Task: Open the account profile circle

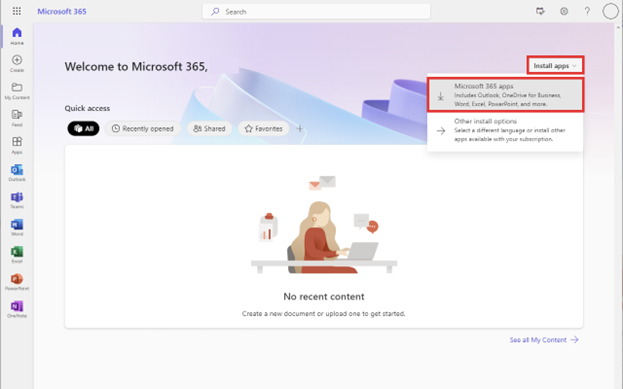Action: 610,12
